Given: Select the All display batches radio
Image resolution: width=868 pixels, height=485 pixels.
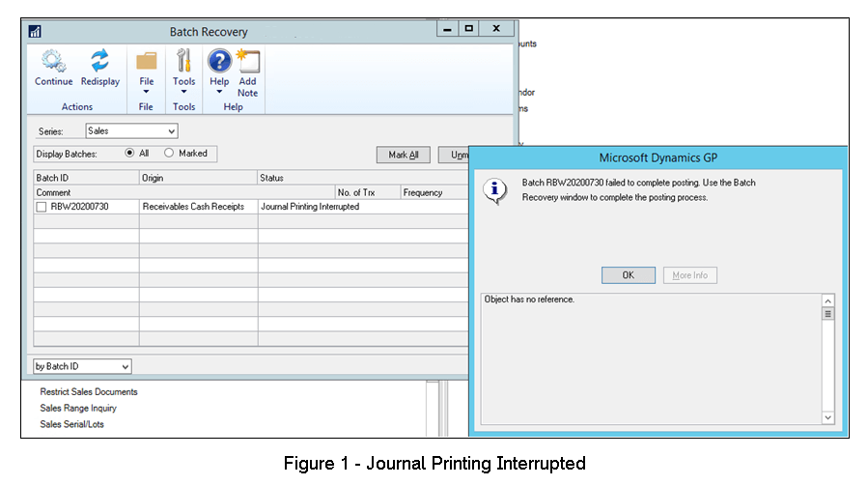Looking at the screenshot, I should 129,153.
